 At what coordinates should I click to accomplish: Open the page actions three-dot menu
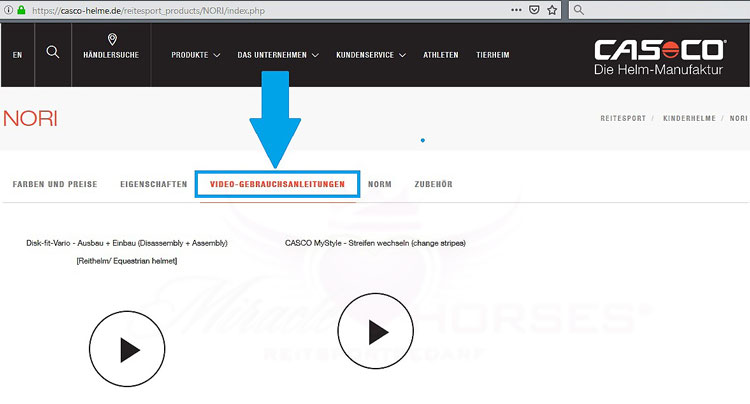(516, 10)
